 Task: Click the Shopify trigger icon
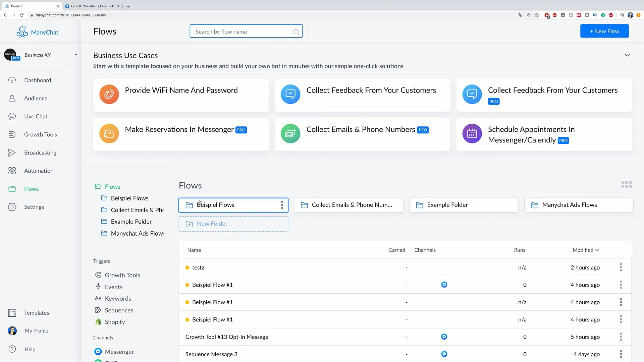point(98,322)
